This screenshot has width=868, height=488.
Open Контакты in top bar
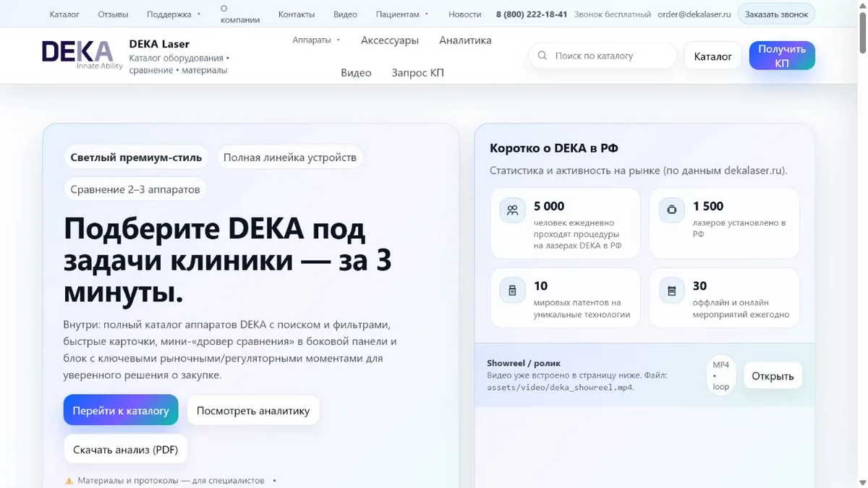click(297, 14)
